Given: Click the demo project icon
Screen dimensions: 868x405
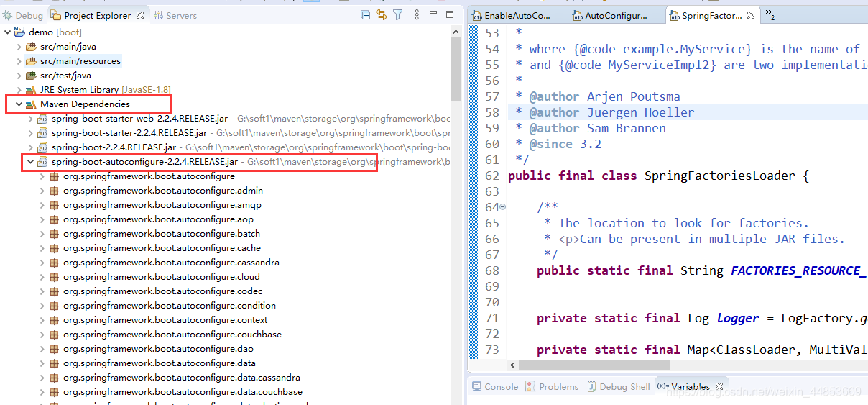Looking at the screenshot, I should [x=19, y=32].
